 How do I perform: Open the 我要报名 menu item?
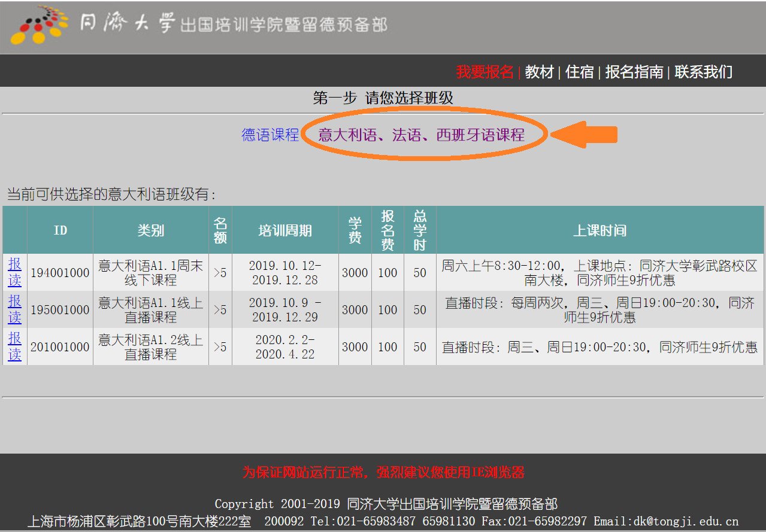[485, 72]
